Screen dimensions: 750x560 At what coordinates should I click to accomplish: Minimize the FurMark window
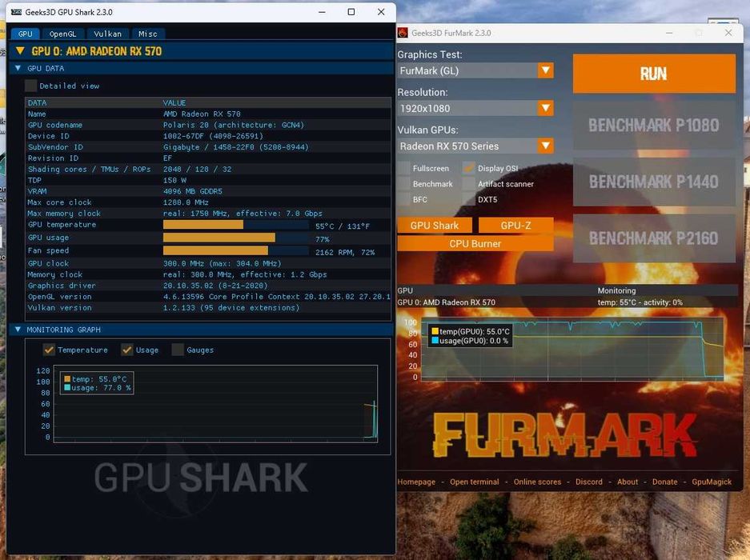(669, 33)
